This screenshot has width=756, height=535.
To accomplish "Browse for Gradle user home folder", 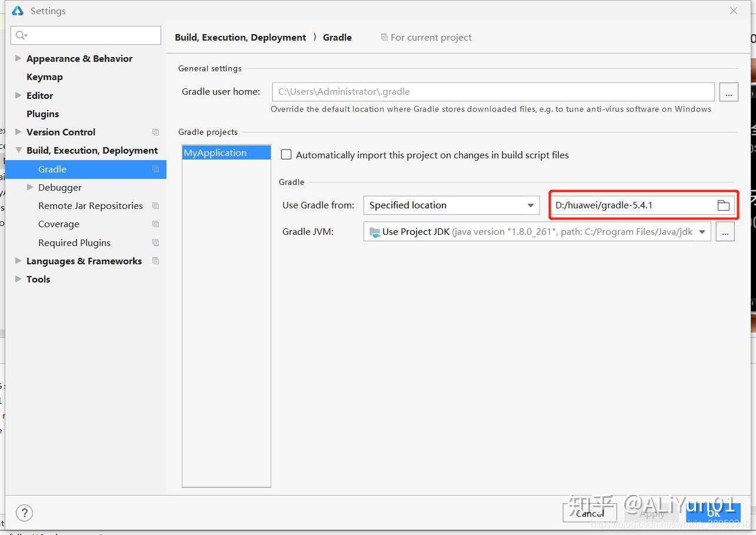I will [x=728, y=92].
